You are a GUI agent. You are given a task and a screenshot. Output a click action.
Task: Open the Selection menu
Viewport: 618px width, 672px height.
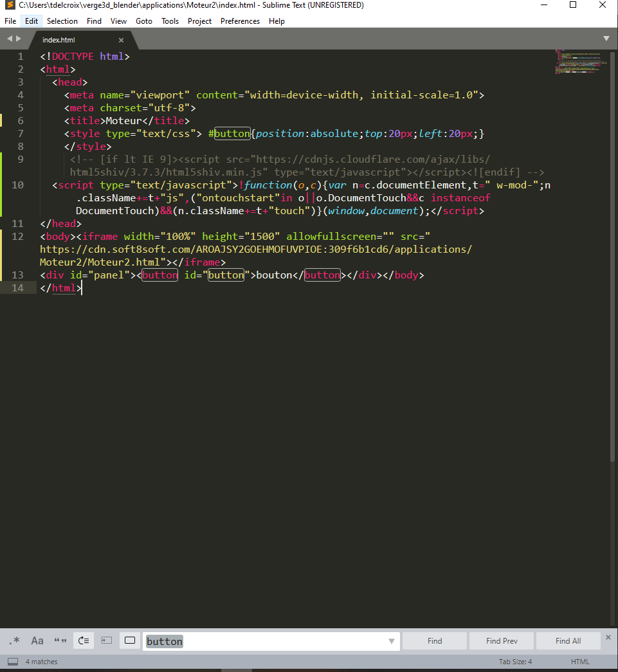[62, 21]
